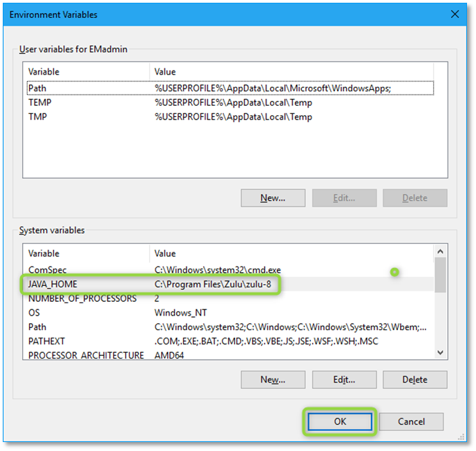Click the system32;C:\Windows Path value
476x451 pixels.
(x=290, y=327)
